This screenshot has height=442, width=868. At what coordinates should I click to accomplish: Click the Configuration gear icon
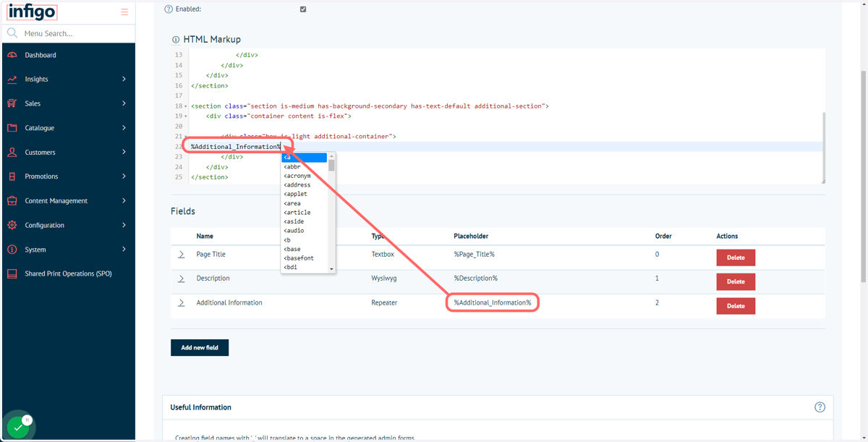[x=12, y=225]
